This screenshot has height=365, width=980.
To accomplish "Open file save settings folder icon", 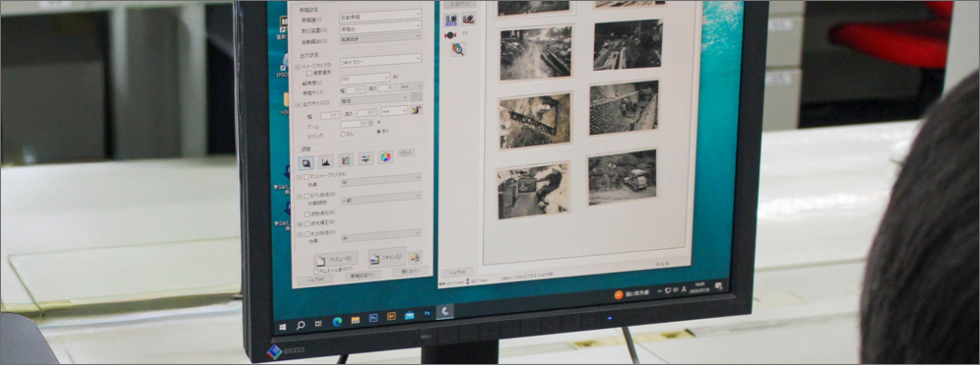I will (414, 258).
